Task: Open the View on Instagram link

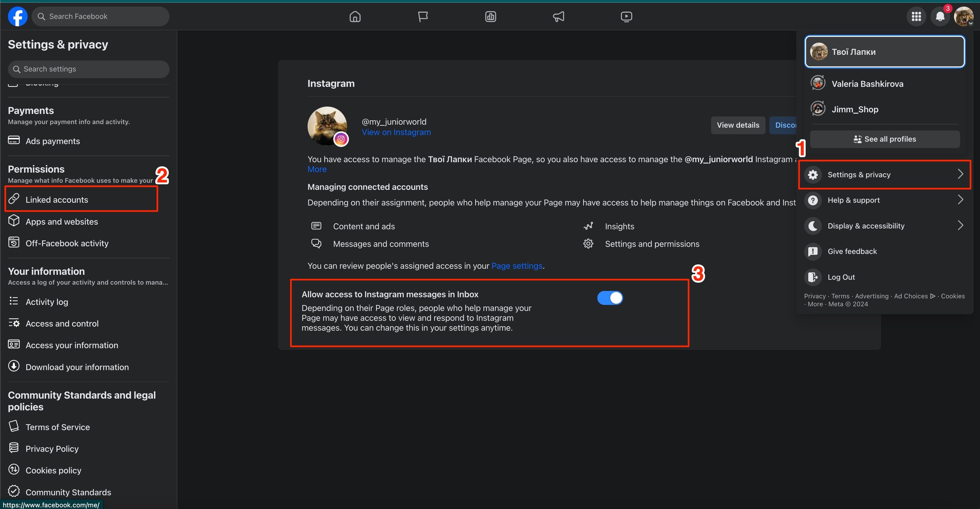Action: 396,132
